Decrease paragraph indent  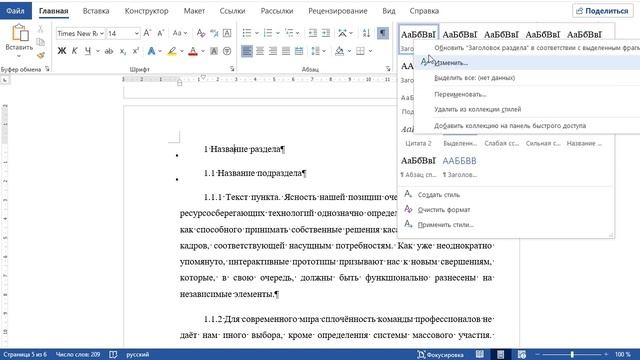click(313, 33)
